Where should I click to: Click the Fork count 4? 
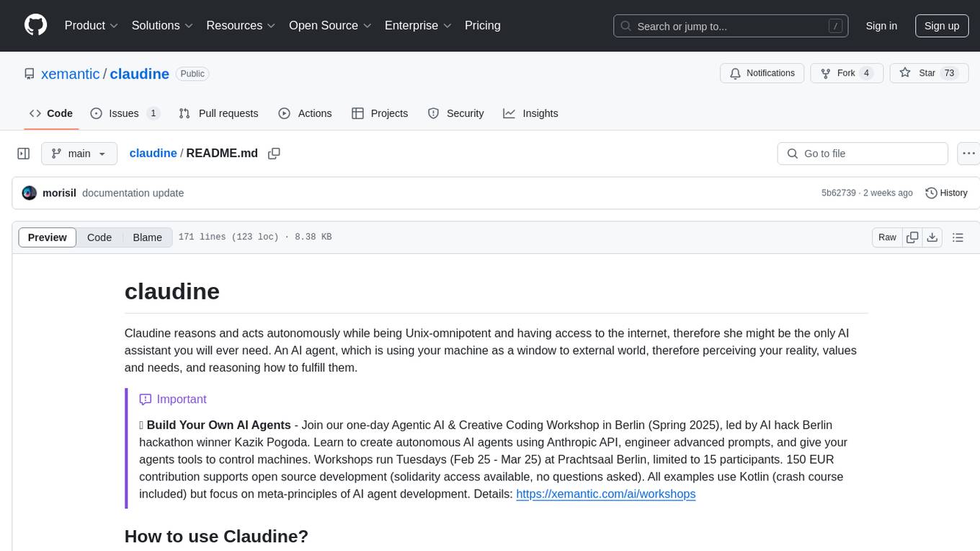click(x=867, y=73)
